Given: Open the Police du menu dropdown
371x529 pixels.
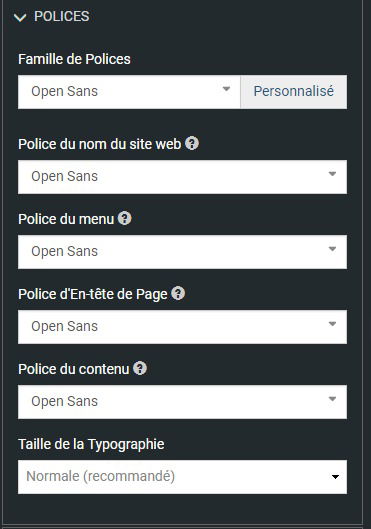Looking at the screenshot, I should point(182,252).
